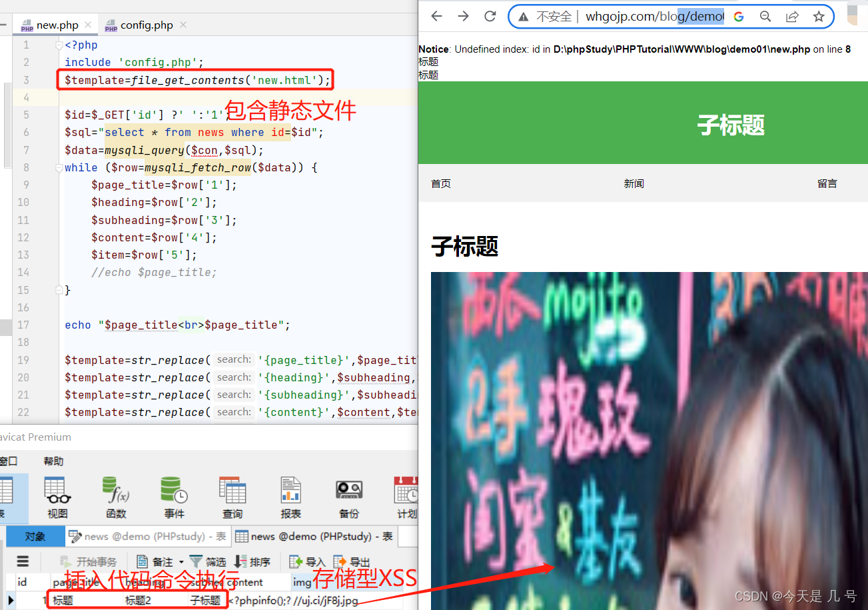Switch to the config.php editor tab

tap(147, 25)
